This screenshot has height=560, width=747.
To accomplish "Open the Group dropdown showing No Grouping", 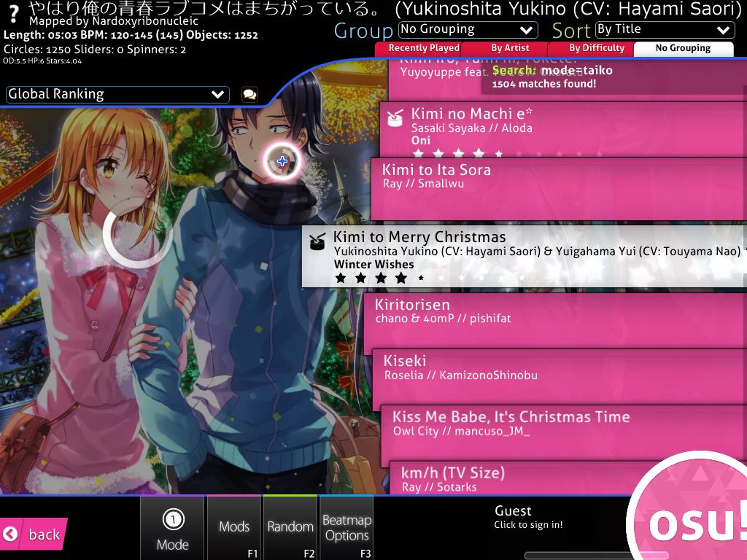I will 468,30.
